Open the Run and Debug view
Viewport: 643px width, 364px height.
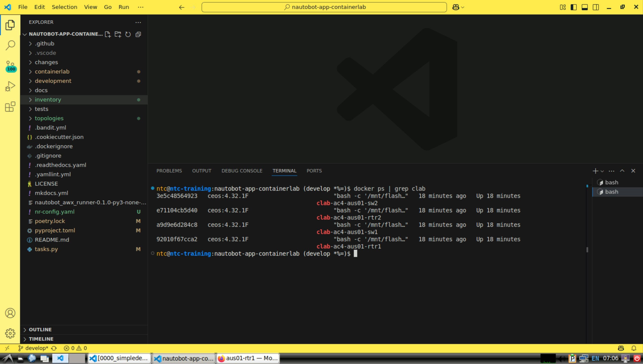(x=10, y=86)
